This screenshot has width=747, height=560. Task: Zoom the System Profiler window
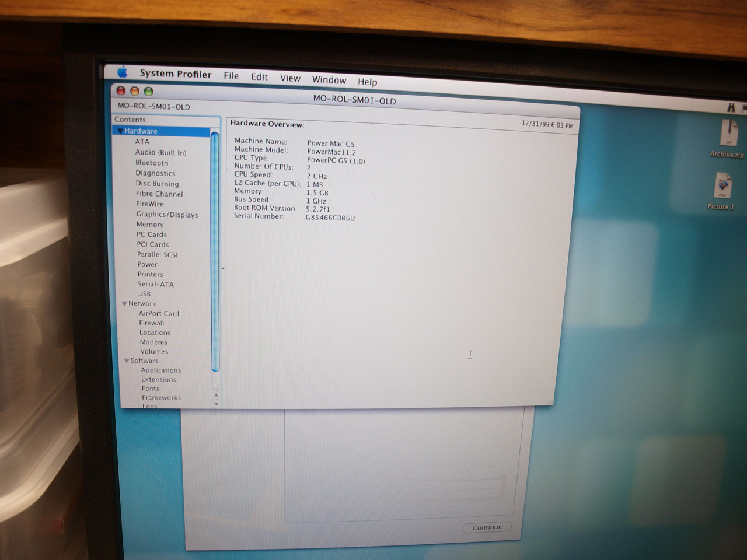149,92
